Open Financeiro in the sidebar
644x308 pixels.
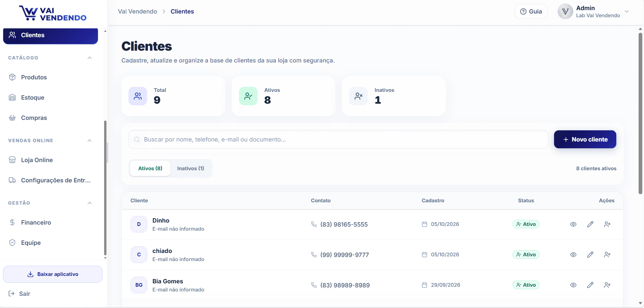[50, 223]
